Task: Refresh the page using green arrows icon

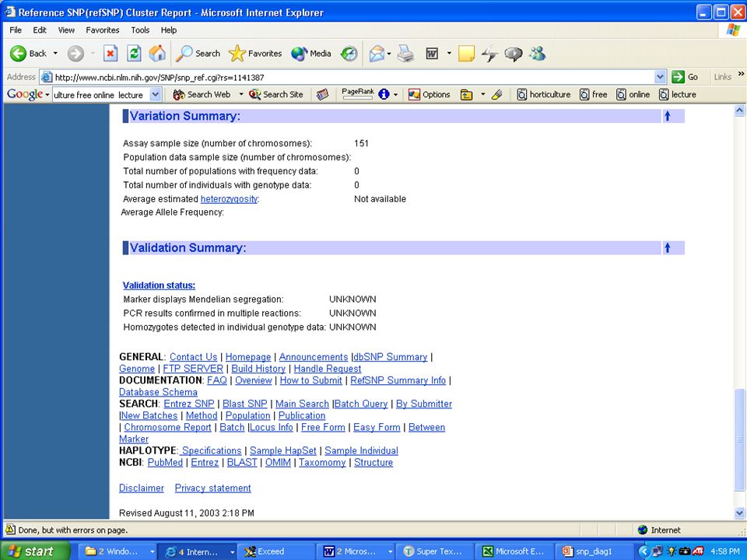Action: 134,54
